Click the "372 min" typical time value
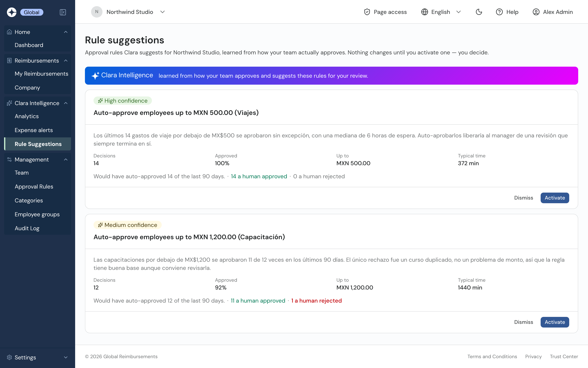Image resolution: width=588 pixels, height=368 pixels. pos(468,163)
